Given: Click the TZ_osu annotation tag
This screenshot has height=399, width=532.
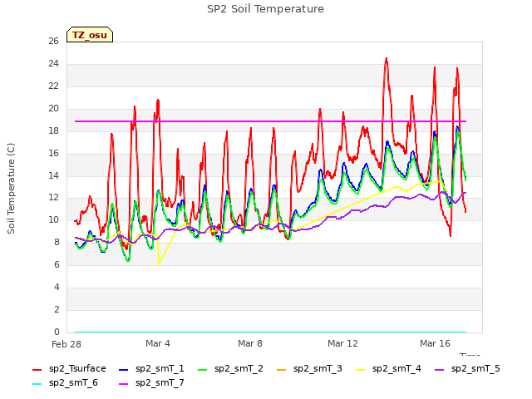Looking at the screenshot, I should (x=90, y=35).
